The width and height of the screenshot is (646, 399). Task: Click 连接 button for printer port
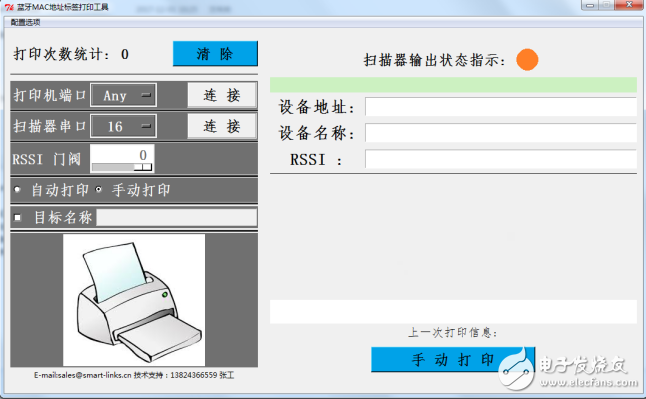222,95
